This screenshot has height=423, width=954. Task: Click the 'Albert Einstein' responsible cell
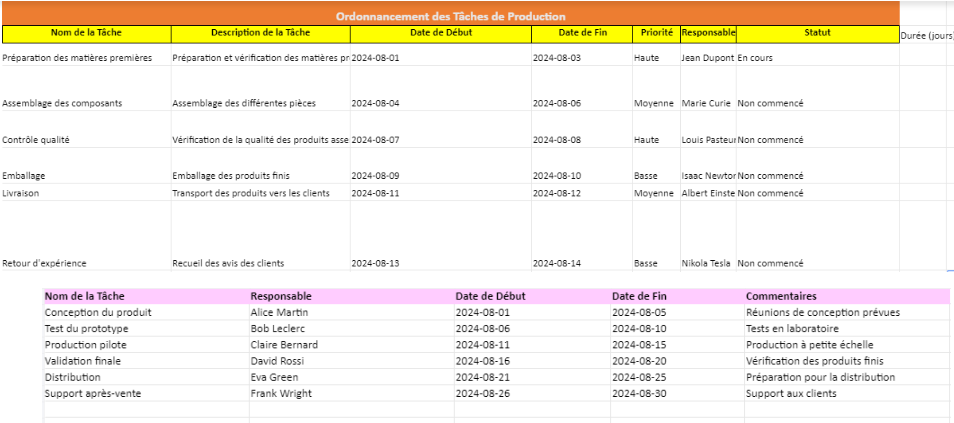(x=708, y=193)
